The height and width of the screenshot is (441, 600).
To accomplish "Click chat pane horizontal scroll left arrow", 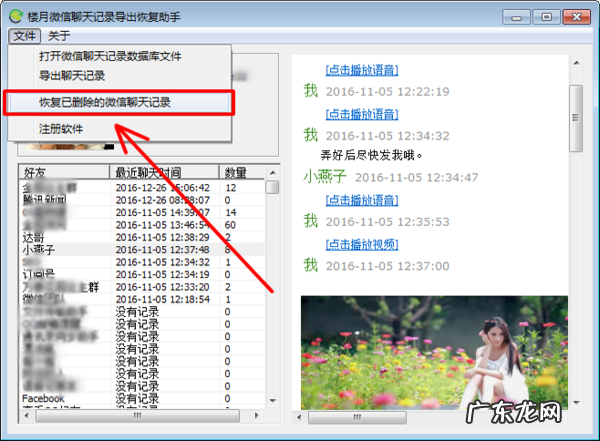I will (x=299, y=417).
